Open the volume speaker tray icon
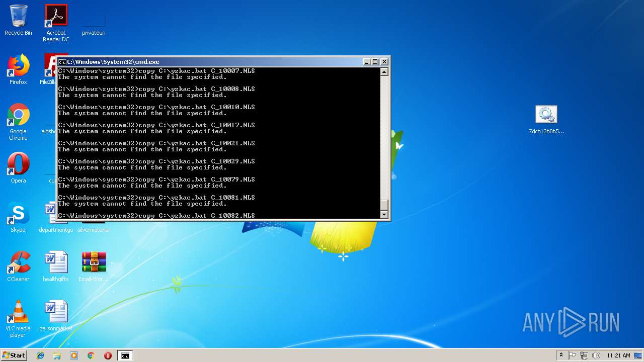 [596, 355]
